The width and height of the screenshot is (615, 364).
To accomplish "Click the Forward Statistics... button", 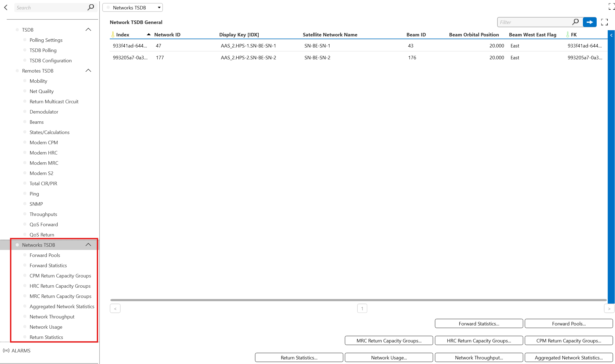I will coord(479,324).
